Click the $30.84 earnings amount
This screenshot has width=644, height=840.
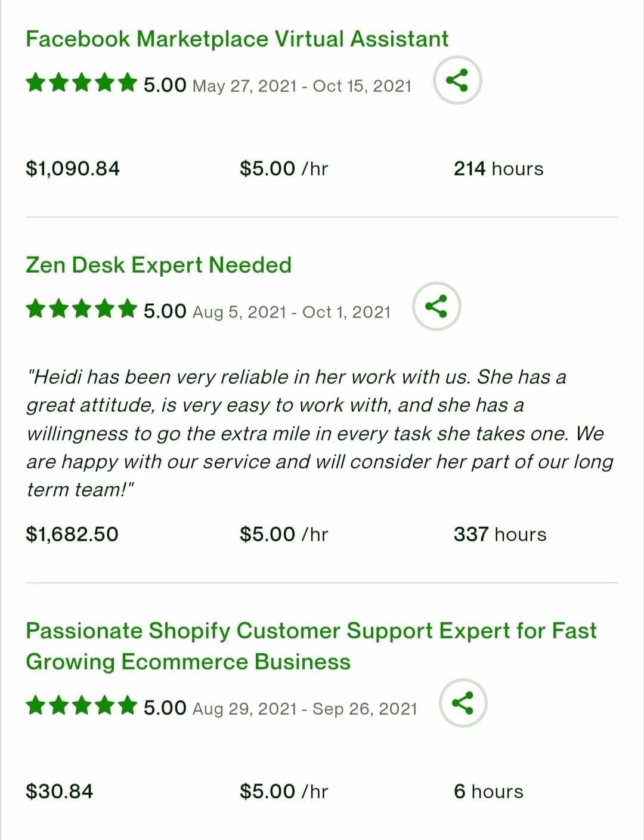60,792
